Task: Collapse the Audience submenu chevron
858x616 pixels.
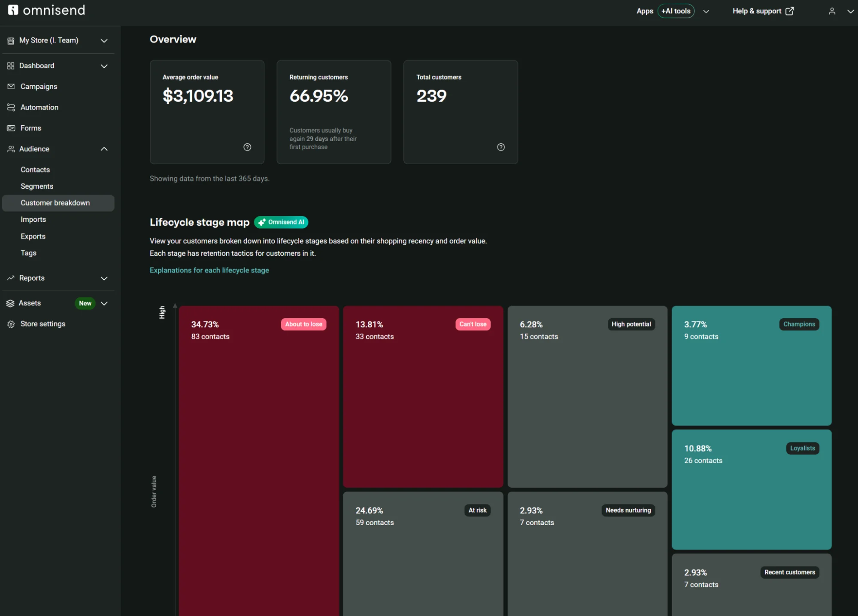Action: click(x=104, y=149)
